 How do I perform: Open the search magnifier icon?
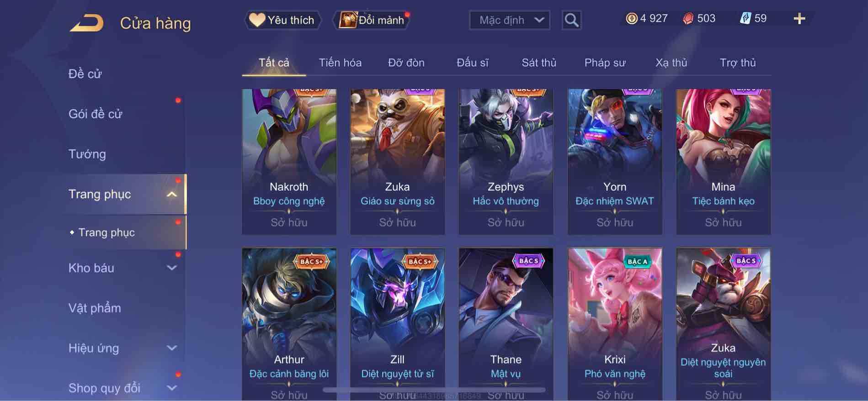click(571, 20)
